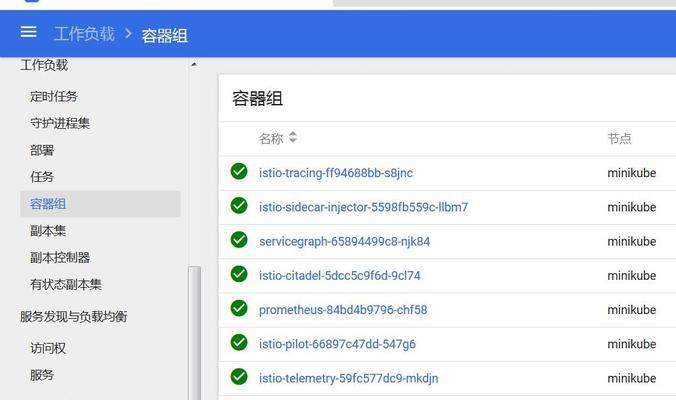676x400 pixels.
Task: Click minikube node in istio-pilot row
Action: 632,344
